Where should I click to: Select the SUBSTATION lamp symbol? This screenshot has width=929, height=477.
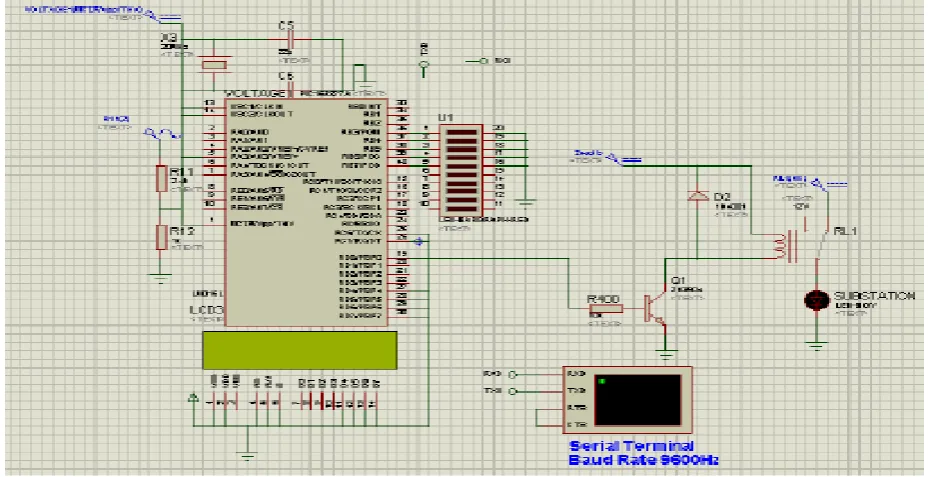point(816,300)
